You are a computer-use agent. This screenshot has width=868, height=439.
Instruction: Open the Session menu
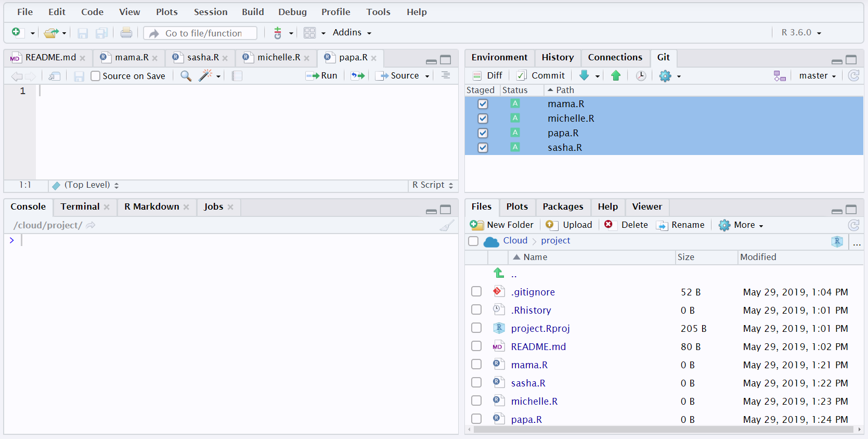(211, 12)
